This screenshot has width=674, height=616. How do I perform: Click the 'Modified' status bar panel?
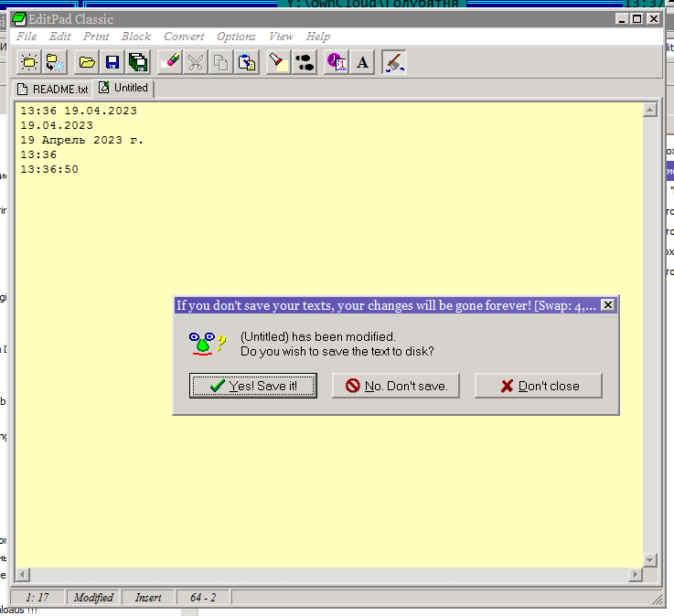click(93, 598)
